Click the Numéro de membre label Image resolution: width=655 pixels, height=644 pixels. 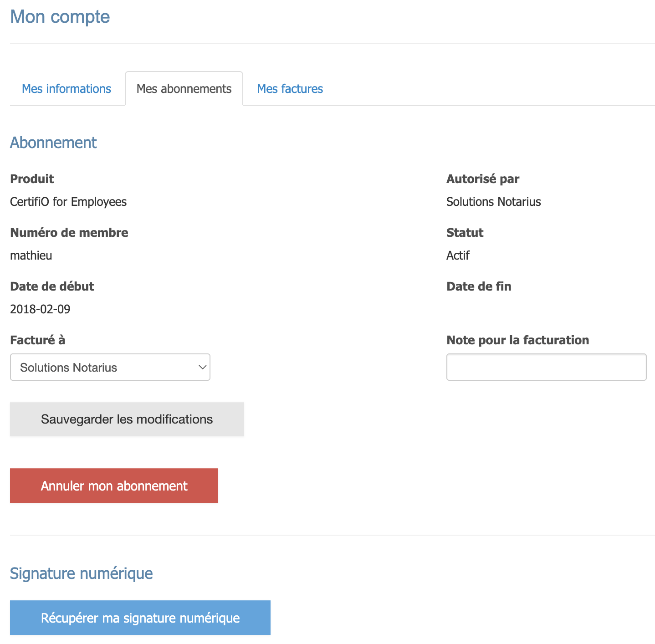(x=69, y=233)
